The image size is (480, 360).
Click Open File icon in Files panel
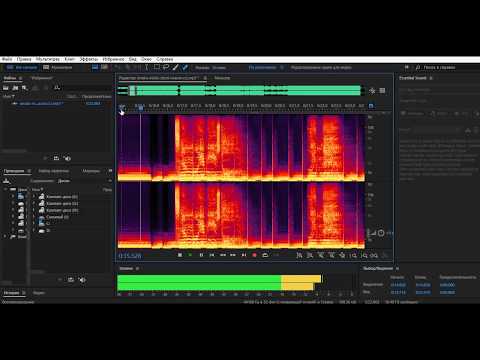(x=6, y=88)
